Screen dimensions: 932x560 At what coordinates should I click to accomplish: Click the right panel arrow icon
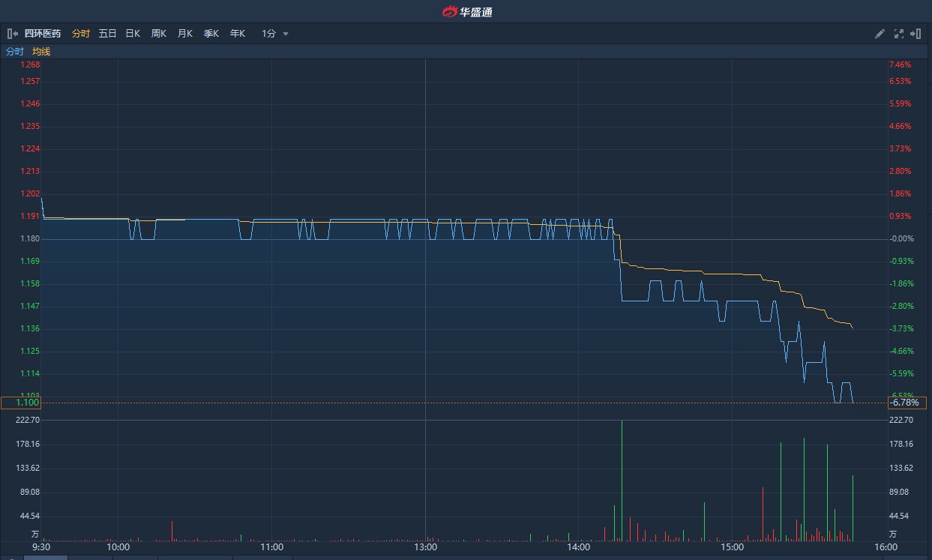click(x=916, y=34)
